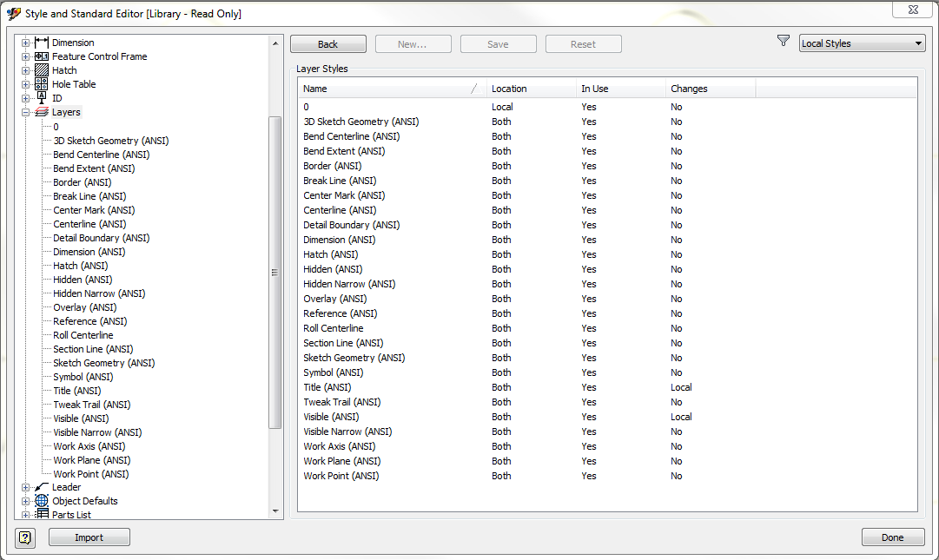
Task: Click the Back button
Action: (x=328, y=44)
